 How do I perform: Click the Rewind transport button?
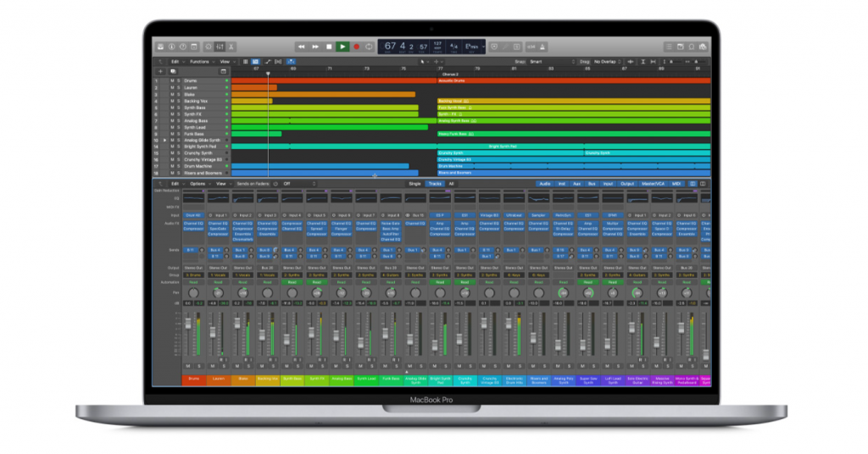click(x=302, y=47)
